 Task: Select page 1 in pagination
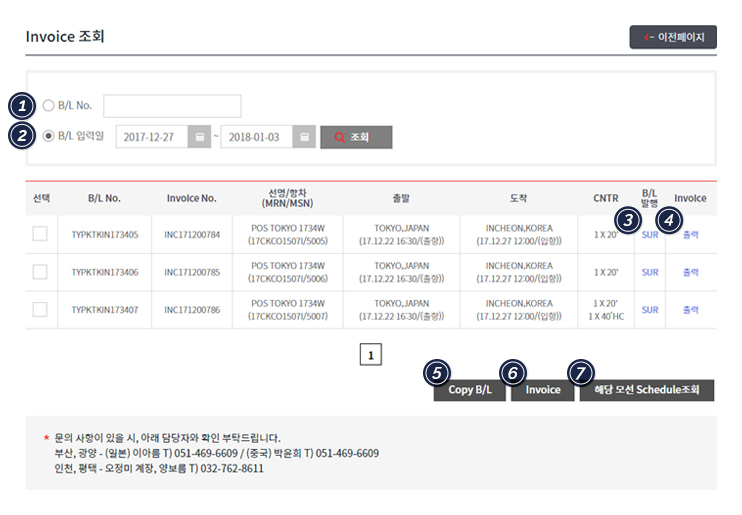pos(370,355)
